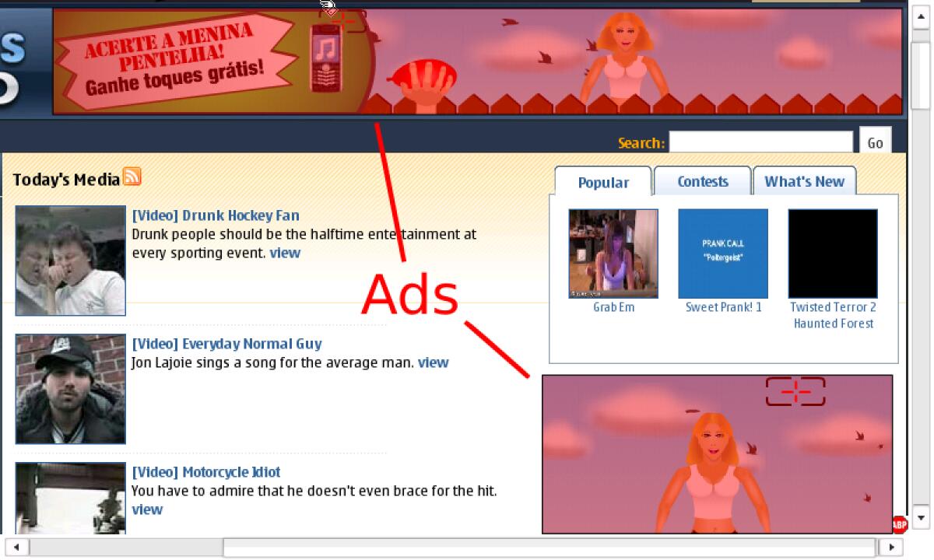Click the vertical scrollbar down arrow
This screenshot has height=560, width=934.
920,516
